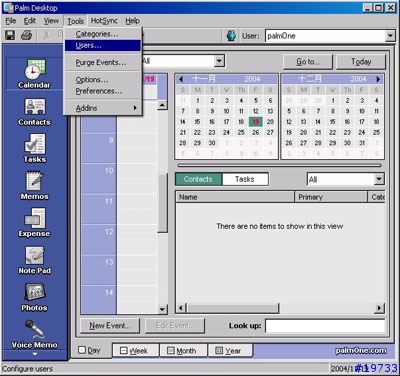Switch to Month view tab

point(183,351)
